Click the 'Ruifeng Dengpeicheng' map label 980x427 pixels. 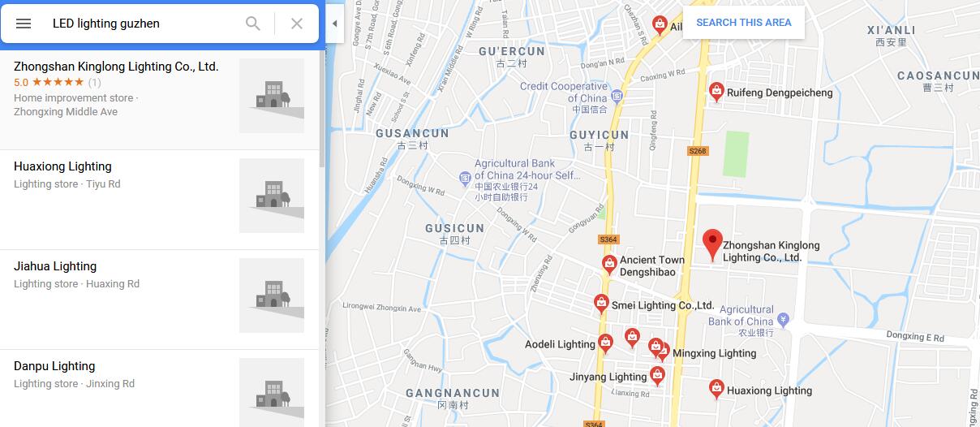tap(780, 93)
